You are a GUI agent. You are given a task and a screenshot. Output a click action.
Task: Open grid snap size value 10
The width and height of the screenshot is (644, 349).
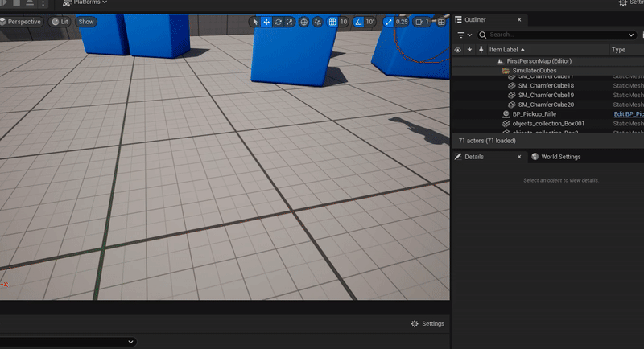click(x=344, y=22)
